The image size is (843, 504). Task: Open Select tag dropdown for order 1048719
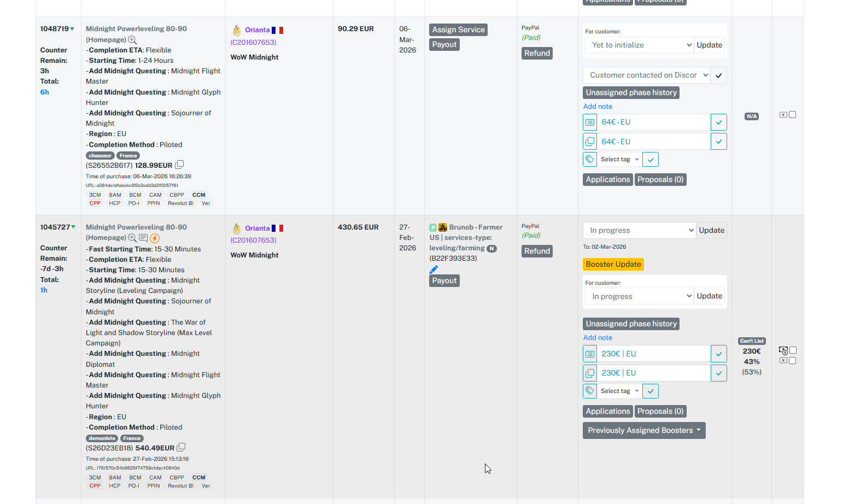point(619,160)
